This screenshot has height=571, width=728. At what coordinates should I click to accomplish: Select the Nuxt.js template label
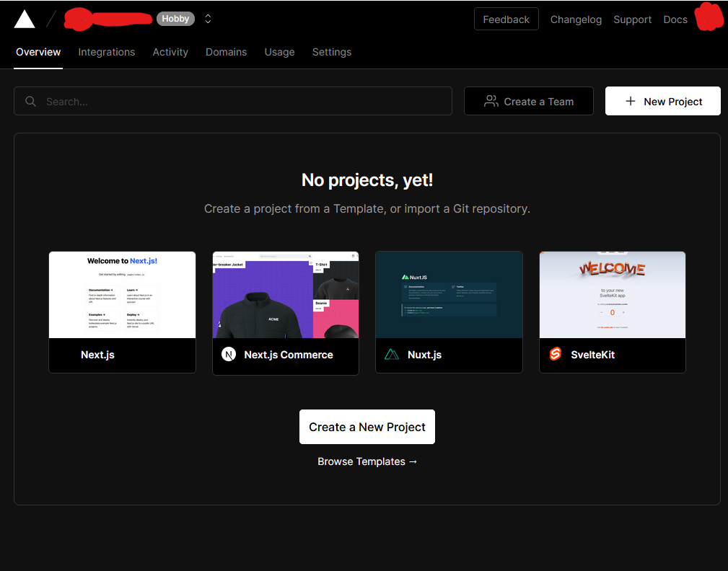(424, 355)
